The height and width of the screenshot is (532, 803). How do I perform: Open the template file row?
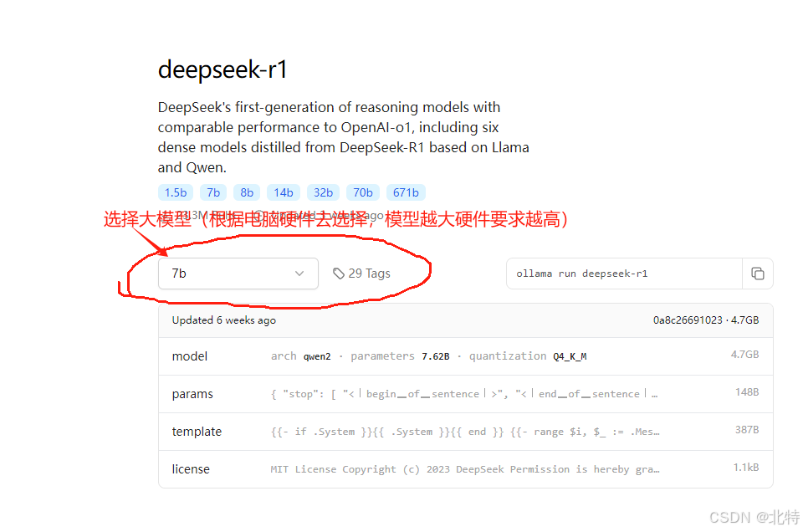pyautogui.click(x=466, y=432)
